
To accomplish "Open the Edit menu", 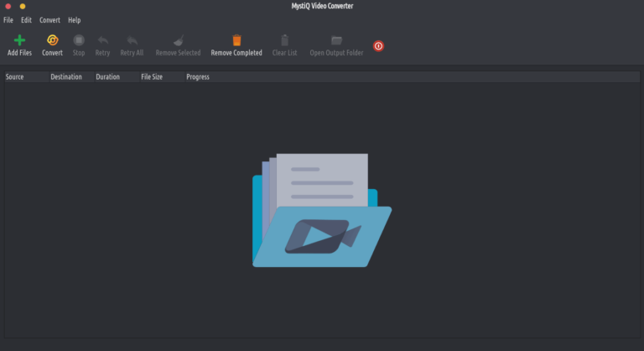I will point(27,19).
